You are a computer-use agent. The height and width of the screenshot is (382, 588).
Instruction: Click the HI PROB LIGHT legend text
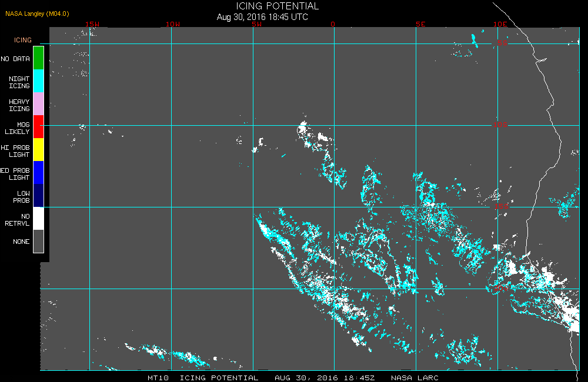tap(15, 150)
